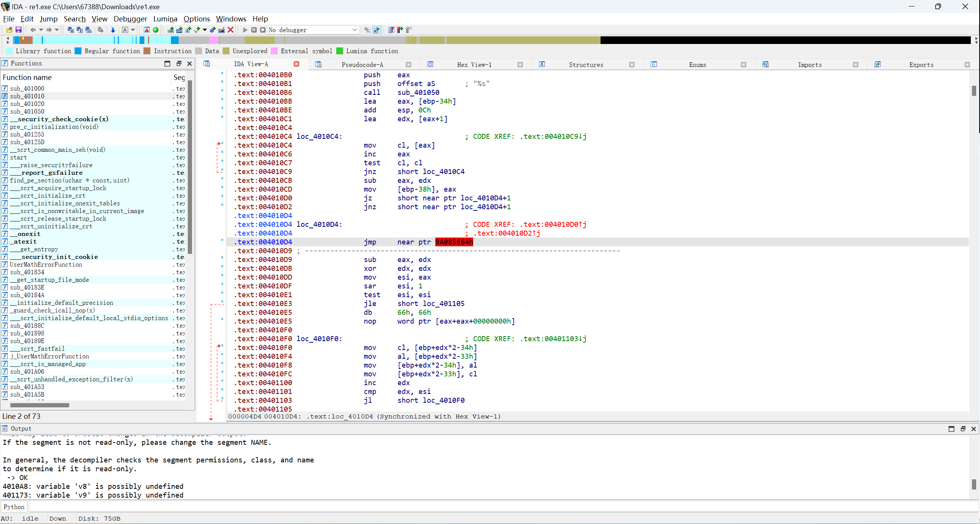
Task: Click the highlighted C-with-arrow toolbar icon
Action: (377, 30)
